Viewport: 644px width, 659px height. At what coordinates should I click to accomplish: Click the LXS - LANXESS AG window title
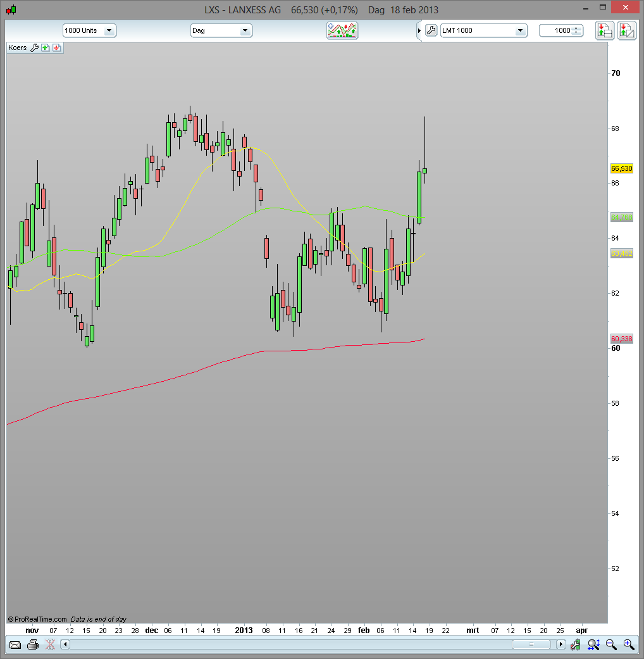pos(242,9)
